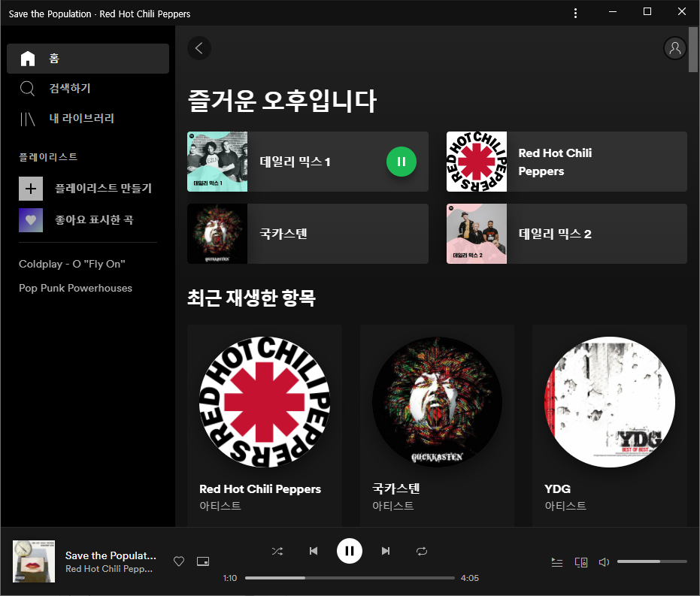Click the 좋아요 표시한 곡 label

click(x=94, y=220)
